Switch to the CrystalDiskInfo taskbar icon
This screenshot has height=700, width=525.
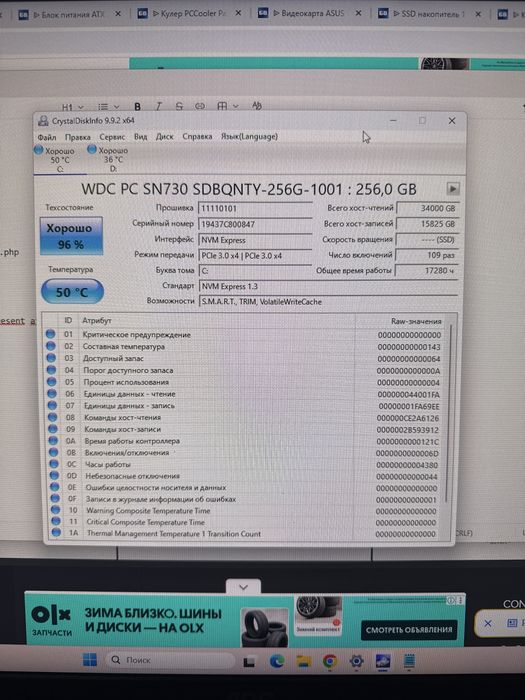click(383, 661)
